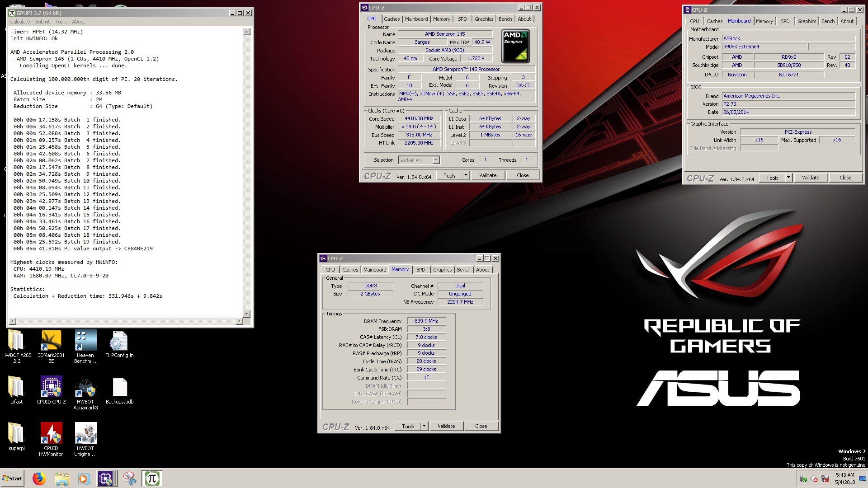This screenshot has width=868, height=488.
Task: Click the GPUPI window title icon
Action: (12, 13)
